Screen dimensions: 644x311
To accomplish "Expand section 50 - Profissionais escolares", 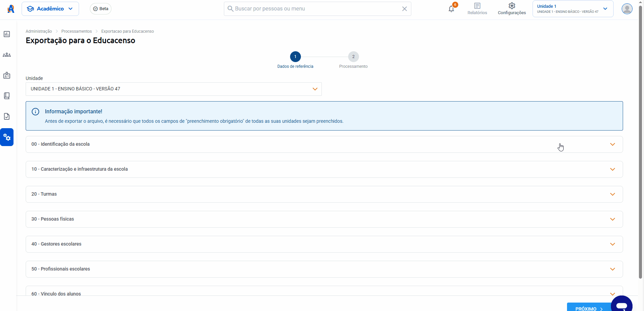I will click(x=324, y=269).
